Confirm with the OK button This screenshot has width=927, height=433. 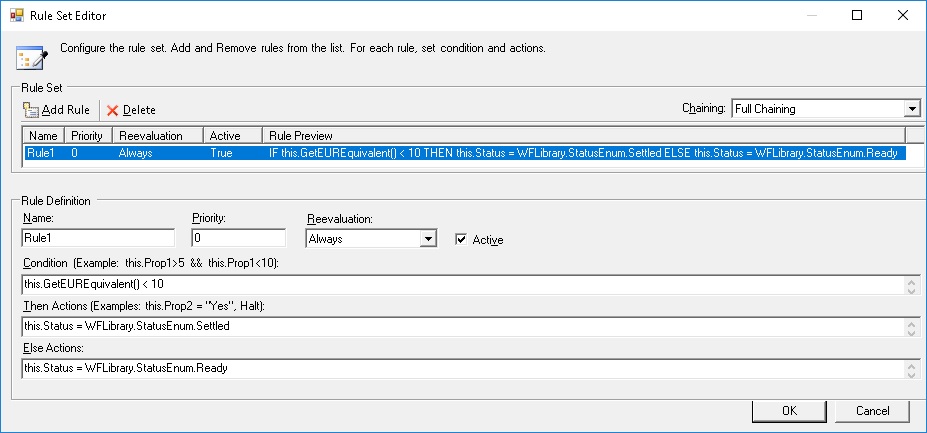(x=789, y=411)
